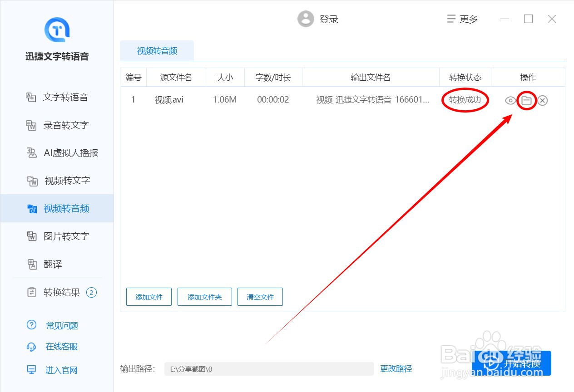574x392 pixels.
Task: Click the 视频-迅捷文字转语音 output name cell
Action: pyautogui.click(x=373, y=100)
